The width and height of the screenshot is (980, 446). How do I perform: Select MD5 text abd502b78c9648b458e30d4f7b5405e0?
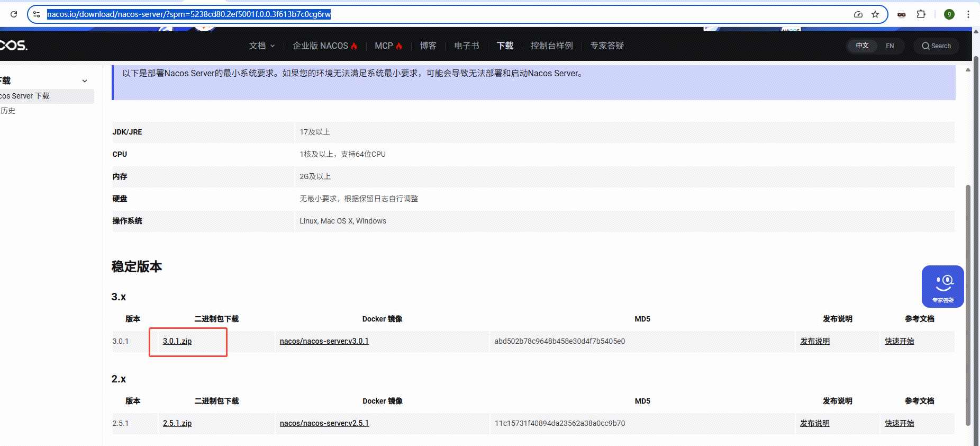560,341
